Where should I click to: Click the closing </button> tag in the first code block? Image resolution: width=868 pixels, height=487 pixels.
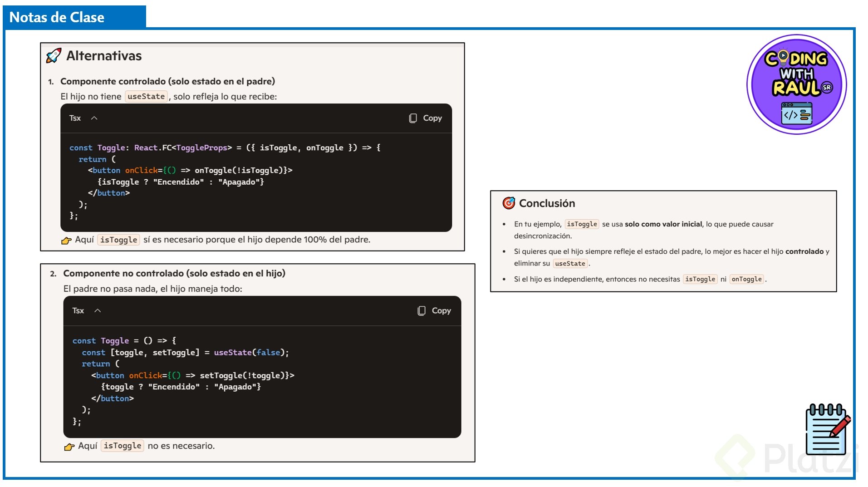109,193
